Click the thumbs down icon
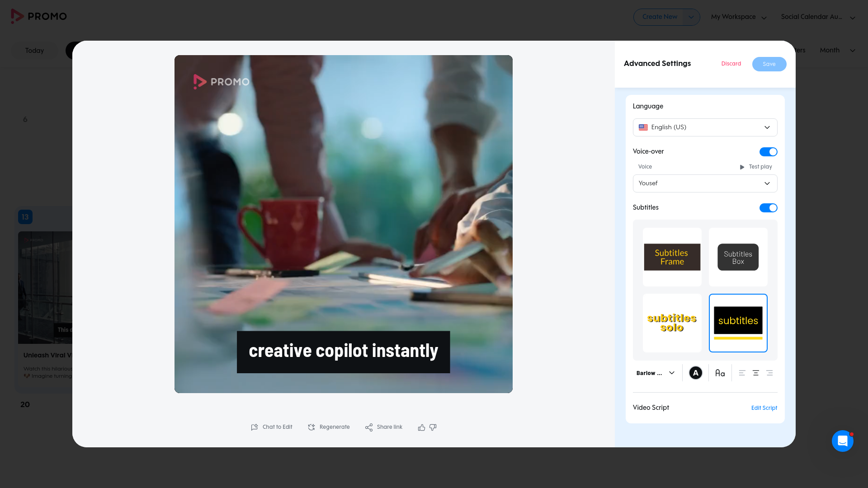Image resolution: width=868 pixels, height=488 pixels. point(433,427)
